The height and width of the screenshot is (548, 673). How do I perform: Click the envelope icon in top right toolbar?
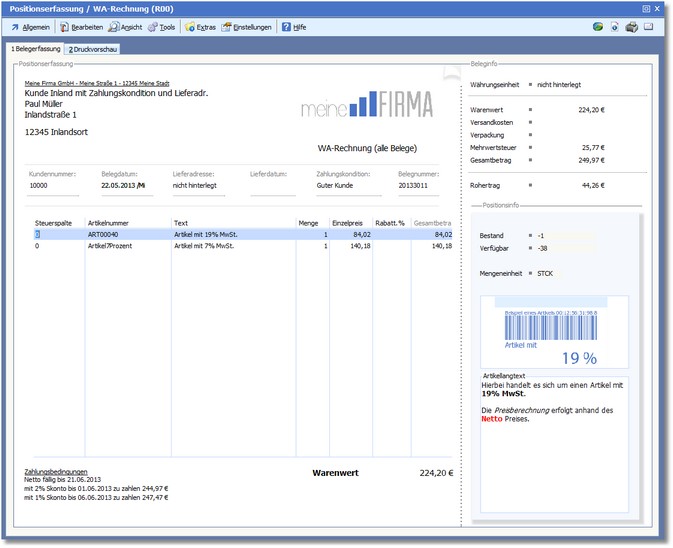click(x=648, y=27)
